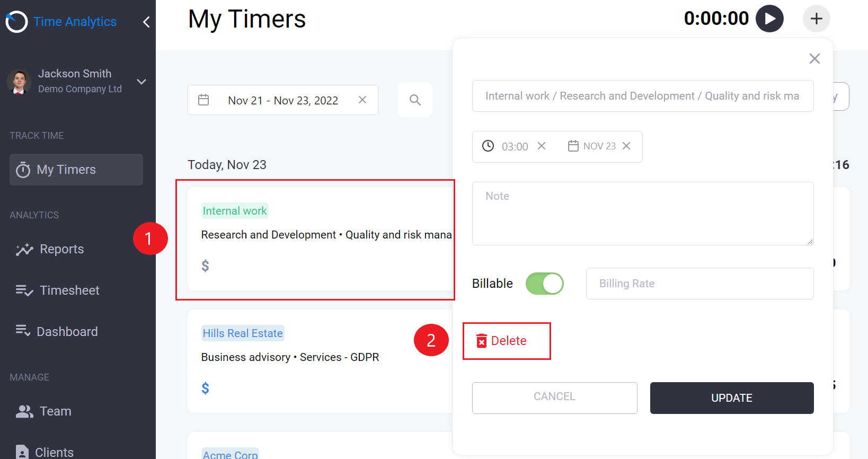
Task: Save changes with the UPDATE button
Action: click(732, 398)
